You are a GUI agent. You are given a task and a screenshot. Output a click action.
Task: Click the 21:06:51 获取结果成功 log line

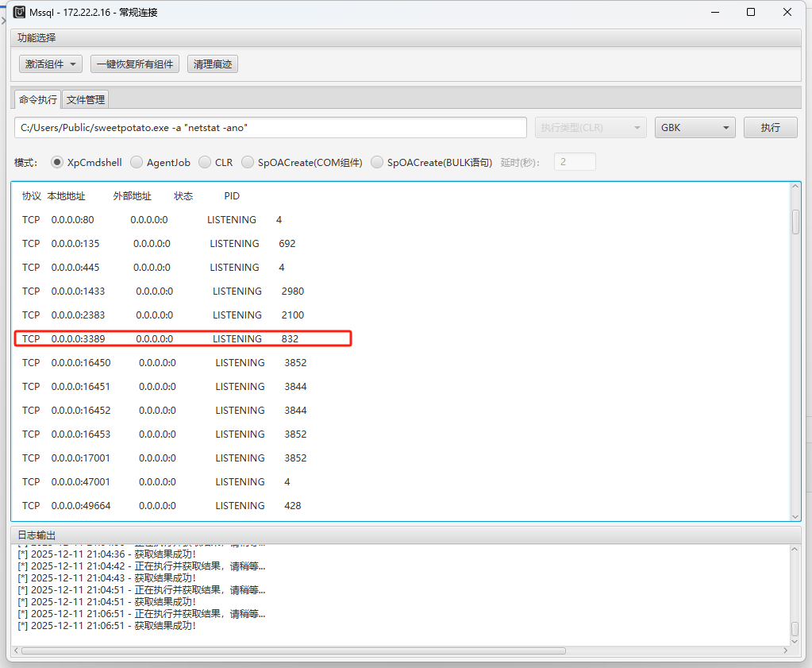pyautogui.click(x=106, y=625)
